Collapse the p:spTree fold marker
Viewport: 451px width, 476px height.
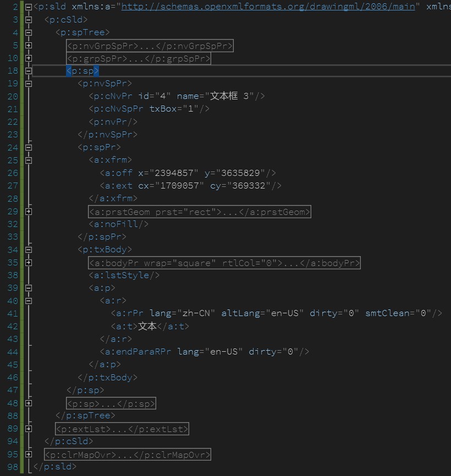28,31
